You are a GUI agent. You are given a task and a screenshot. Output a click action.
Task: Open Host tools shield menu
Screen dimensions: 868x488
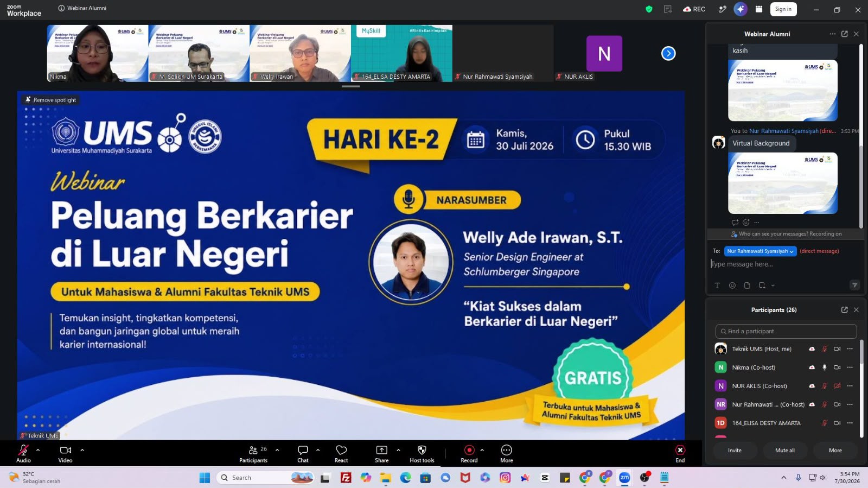[422, 453]
